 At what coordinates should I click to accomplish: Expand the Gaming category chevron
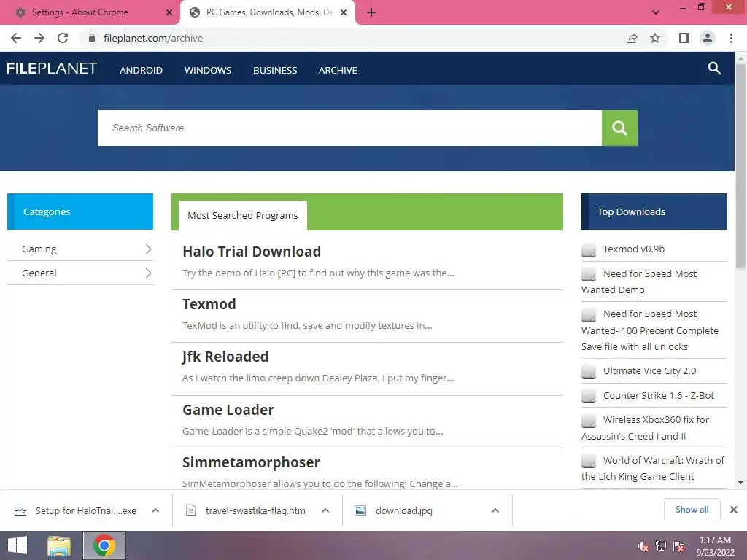click(x=148, y=249)
